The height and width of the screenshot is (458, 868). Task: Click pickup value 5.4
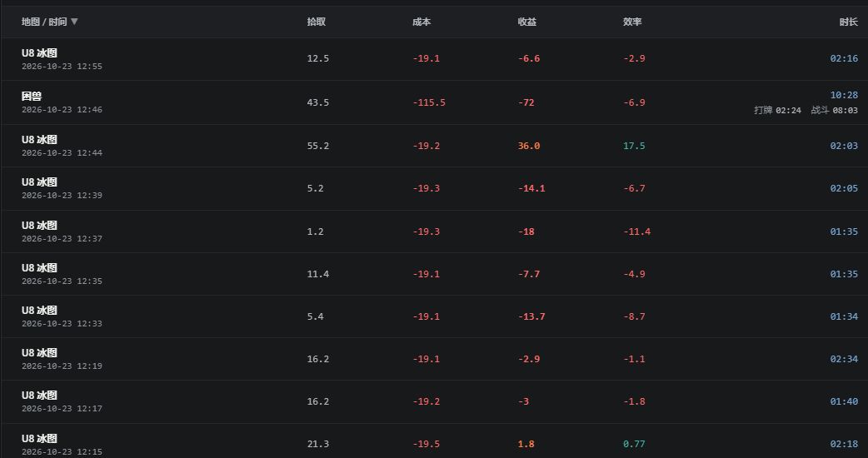point(316,316)
